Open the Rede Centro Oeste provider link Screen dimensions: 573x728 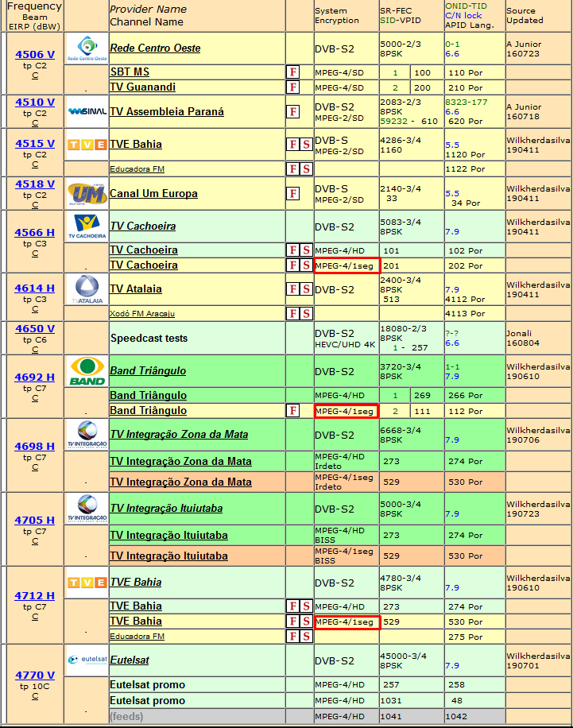pos(155,48)
